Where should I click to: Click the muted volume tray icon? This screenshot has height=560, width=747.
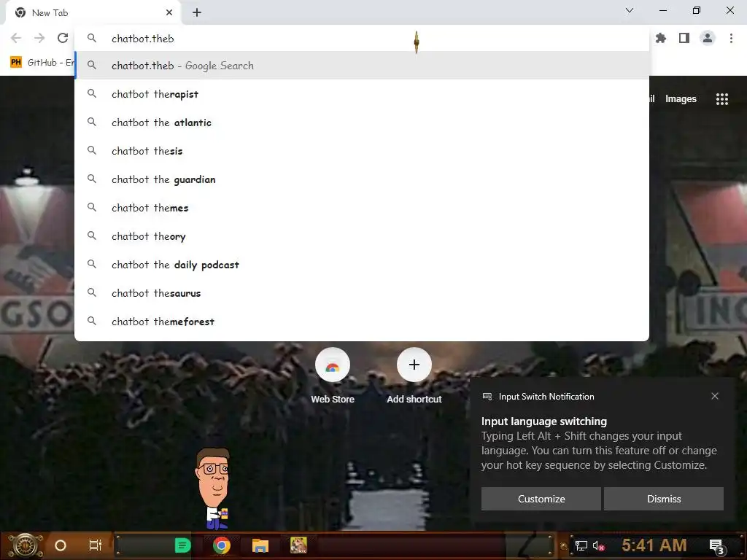(x=598, y=545)
